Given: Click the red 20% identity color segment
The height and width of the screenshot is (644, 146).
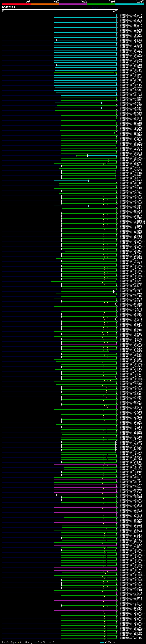Looking at the screenshot, I should pyautogui.click(x=16, y=4).
